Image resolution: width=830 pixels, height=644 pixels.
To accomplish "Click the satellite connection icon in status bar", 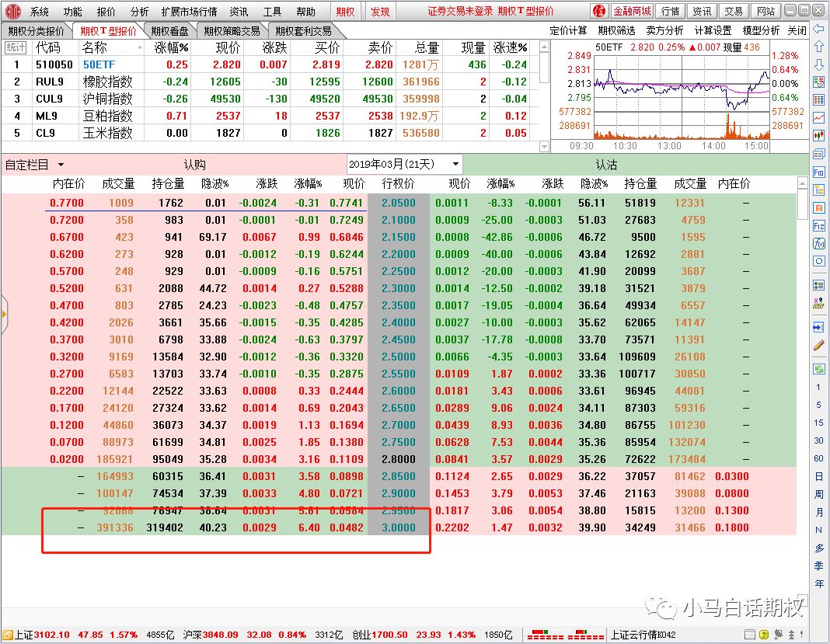I will coord(778,635).
